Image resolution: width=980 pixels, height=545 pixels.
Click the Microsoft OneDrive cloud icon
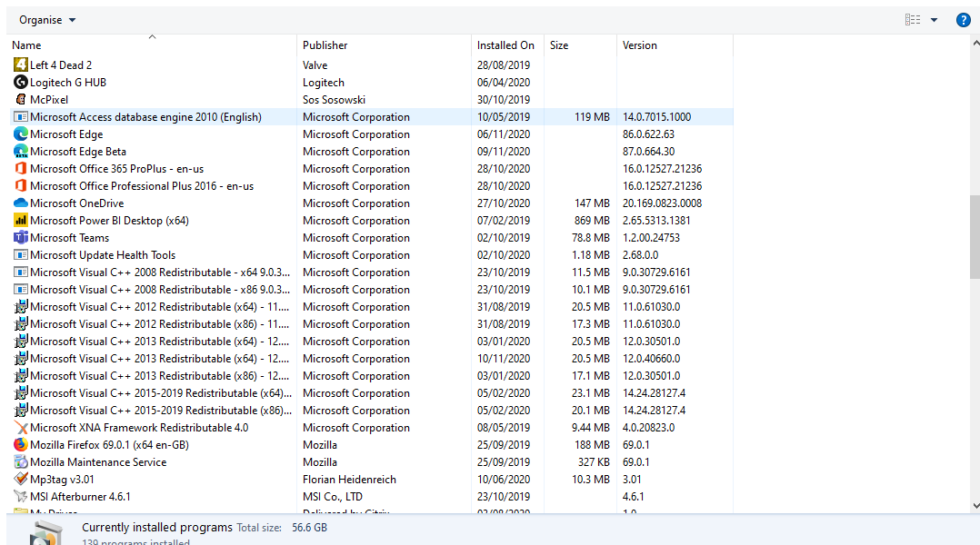pos(21,203)
